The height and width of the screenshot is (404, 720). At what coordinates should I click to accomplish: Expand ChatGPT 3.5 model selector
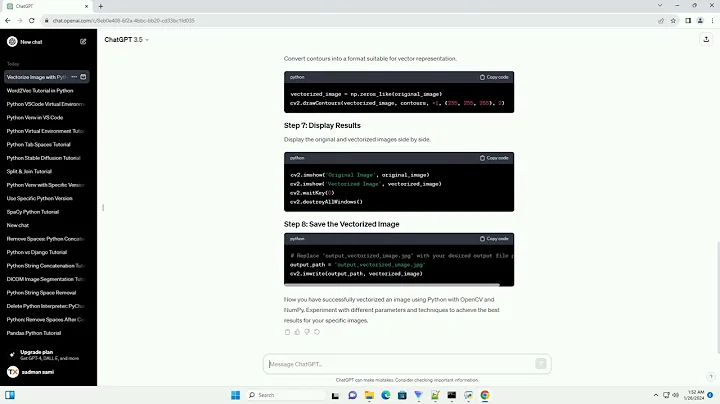click(x=126, y=40)
